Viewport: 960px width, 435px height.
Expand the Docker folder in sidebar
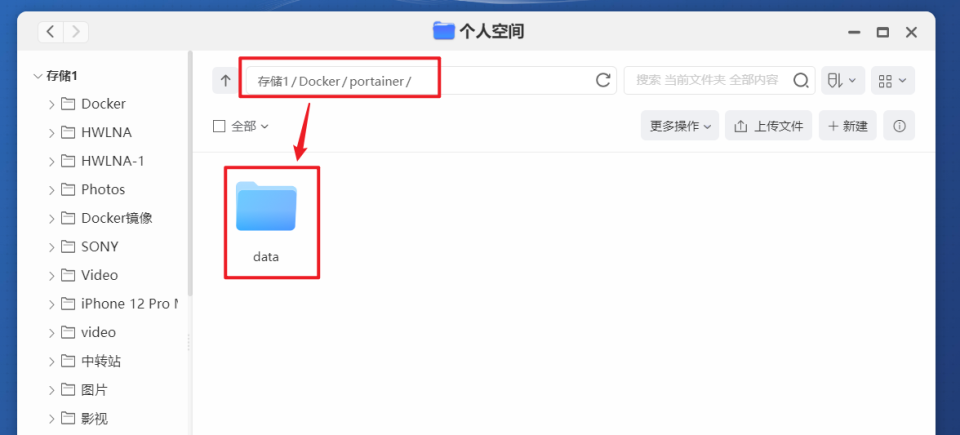[x=51, y=104]
